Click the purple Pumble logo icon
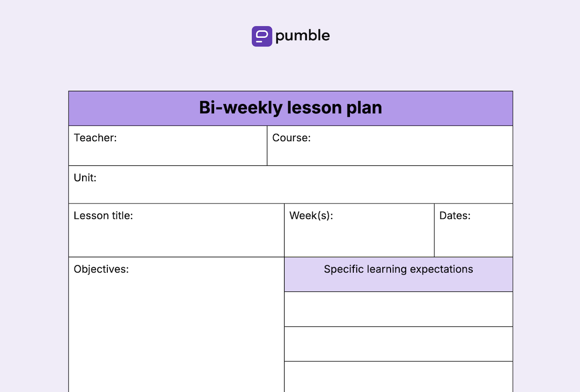Viewport: 580px width, 392px height. pos(262,36)
